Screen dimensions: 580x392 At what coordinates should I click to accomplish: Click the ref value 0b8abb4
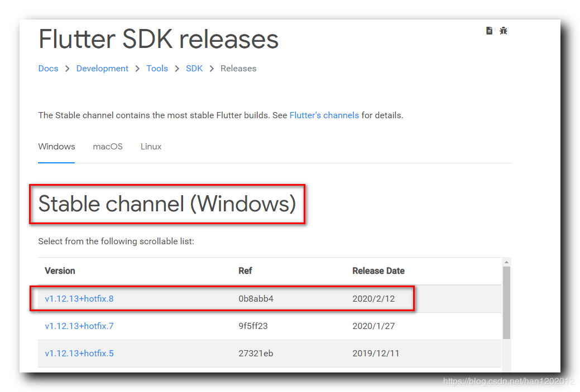[x=255, y=299]
